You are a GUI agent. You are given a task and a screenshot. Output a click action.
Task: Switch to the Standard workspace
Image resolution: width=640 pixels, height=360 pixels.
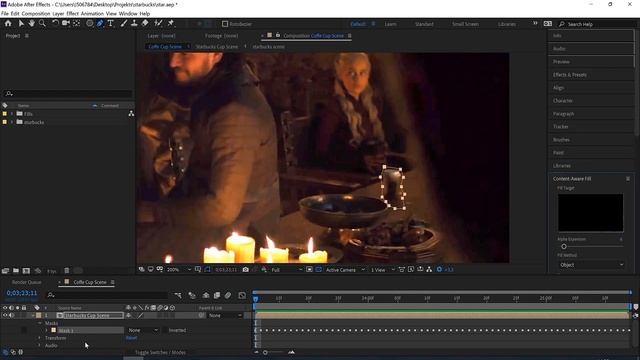(x=424, y=24)
